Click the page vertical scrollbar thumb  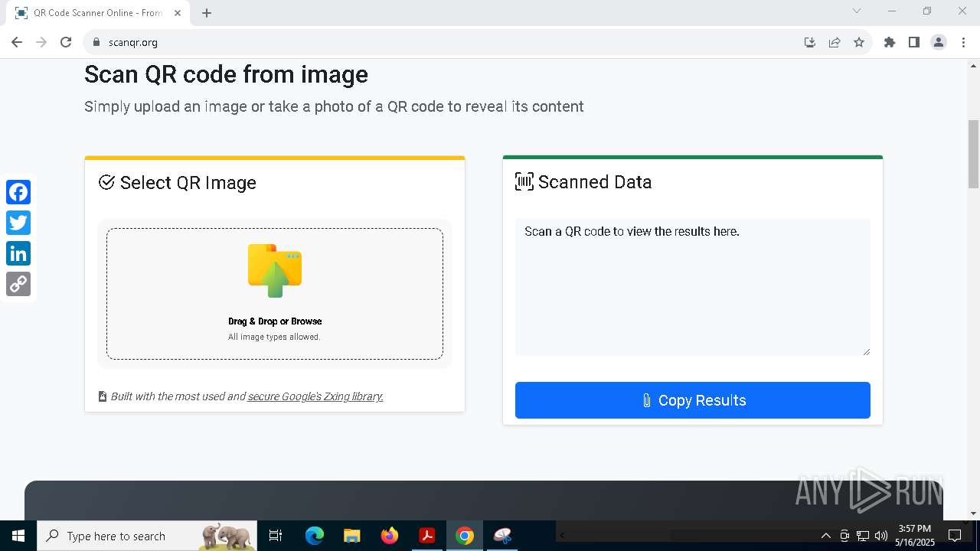click(973, 154)
